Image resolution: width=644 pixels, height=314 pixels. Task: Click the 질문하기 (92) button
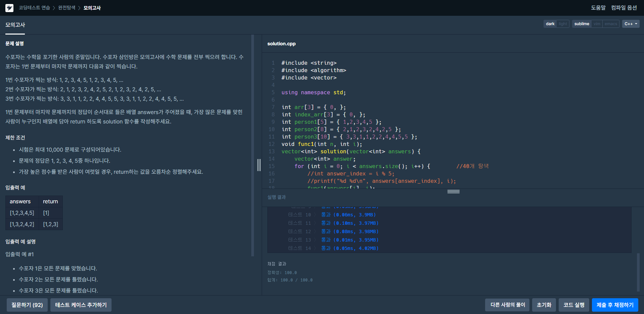27,305
